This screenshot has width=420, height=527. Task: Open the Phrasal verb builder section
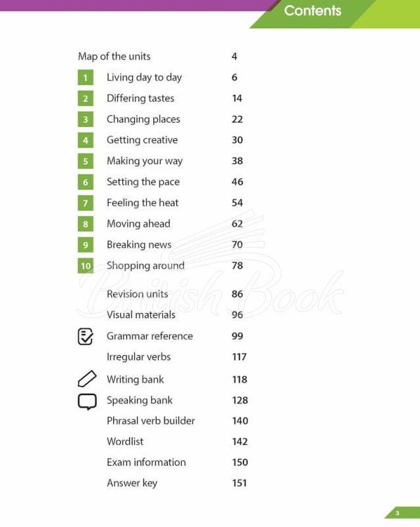coord(151,420)
